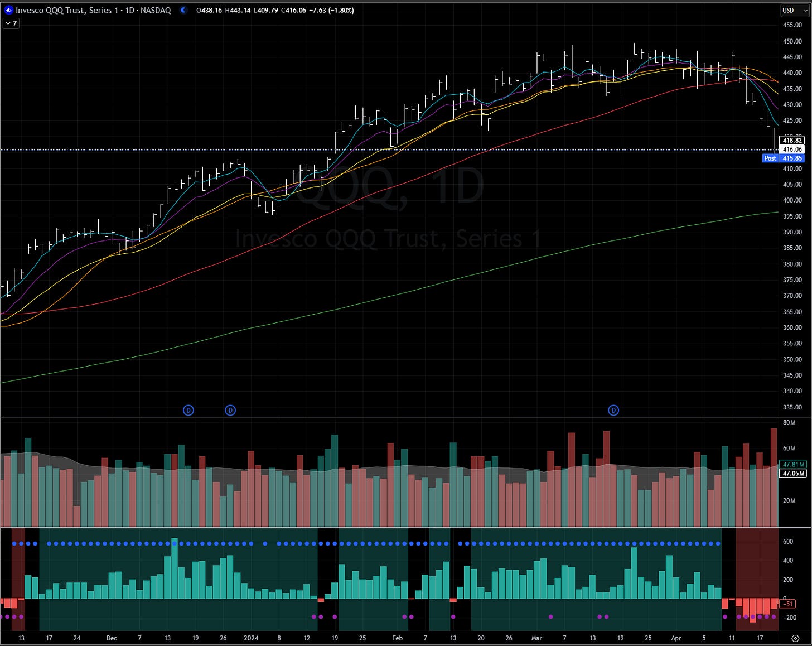Open chart settings hexagon gear icon
Screen dimensions: 812x646
pyautogui.click(x=795, y=638)
